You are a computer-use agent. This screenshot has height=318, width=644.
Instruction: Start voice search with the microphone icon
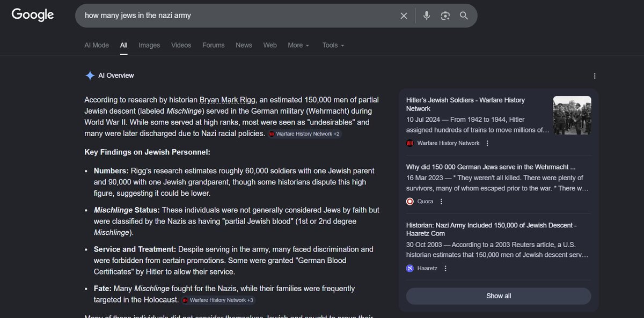point(427,16)
